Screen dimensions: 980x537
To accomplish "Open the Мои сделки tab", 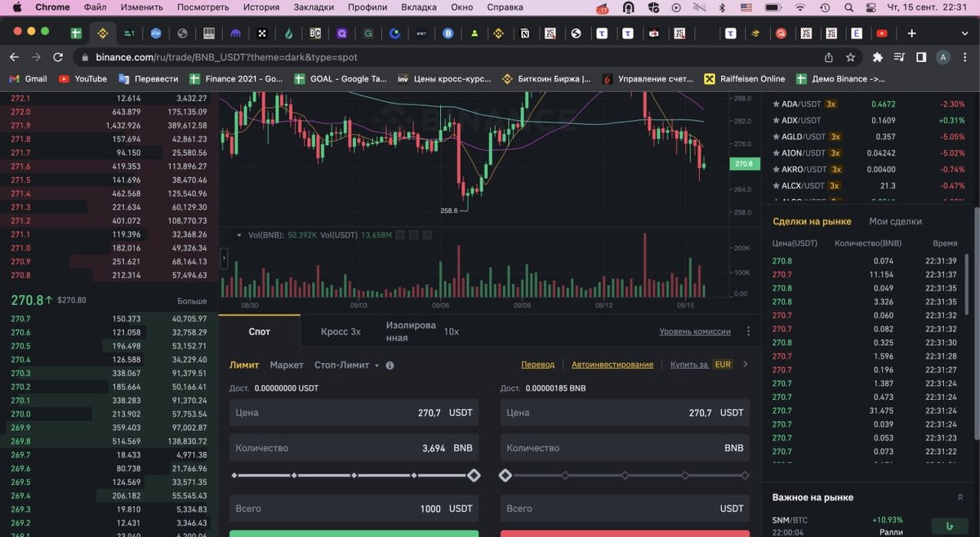I will click(895, 221).
